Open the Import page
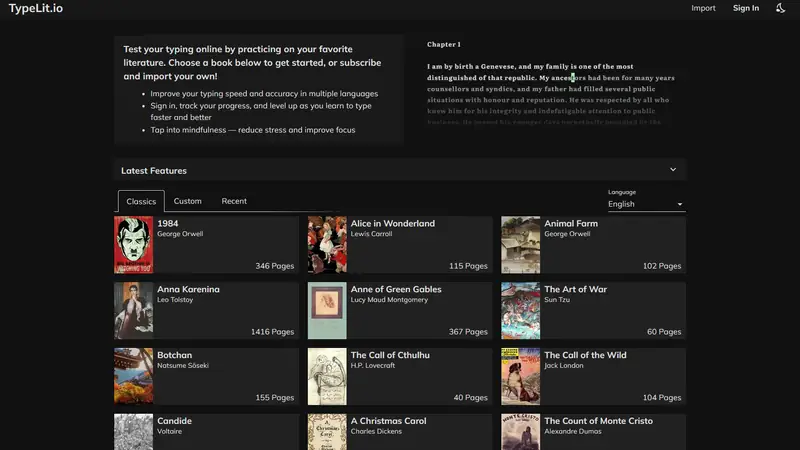This screenshot has width=800, height=450. pos(703,8)
